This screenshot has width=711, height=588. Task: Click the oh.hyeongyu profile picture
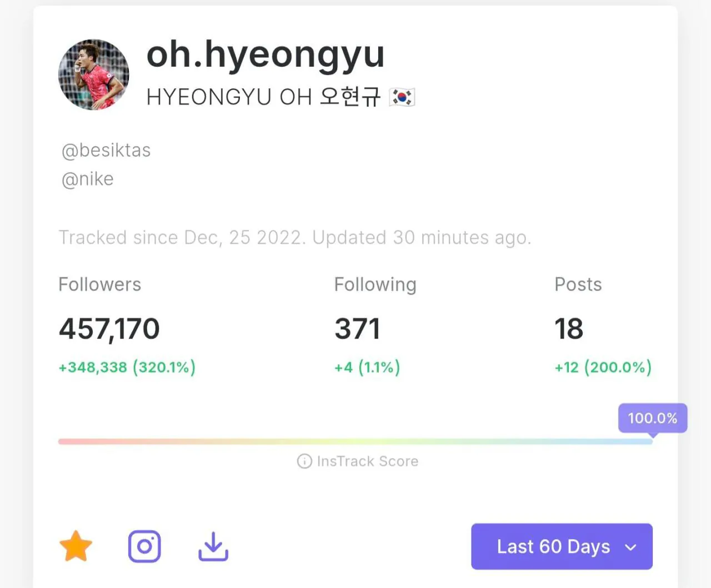click(x=93, y=74)
